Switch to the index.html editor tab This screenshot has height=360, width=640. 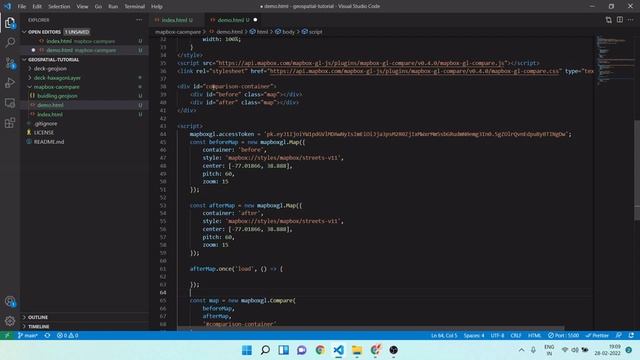[x=177, y=20]
